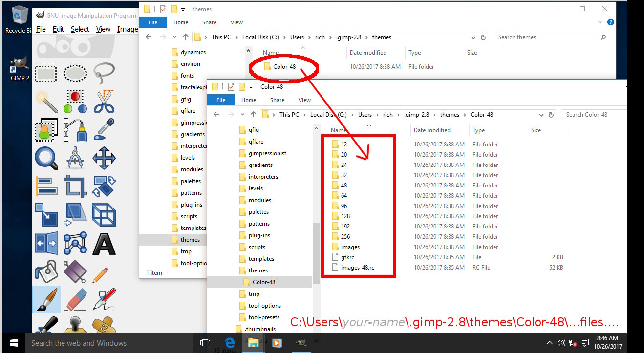Viewport: 644px width, 353px height.
Task: Select the Alignment tool
Action: (47, 187)
